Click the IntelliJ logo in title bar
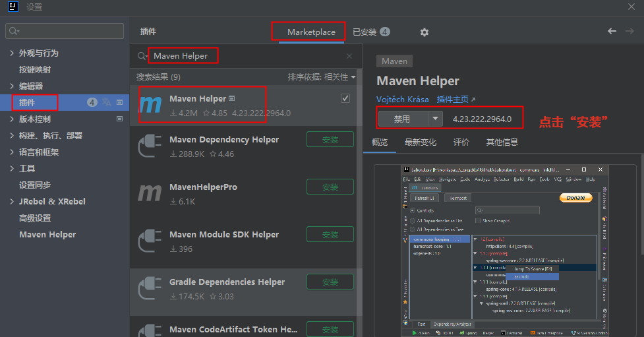Viewport: 644px width, 337px height. 13,7
